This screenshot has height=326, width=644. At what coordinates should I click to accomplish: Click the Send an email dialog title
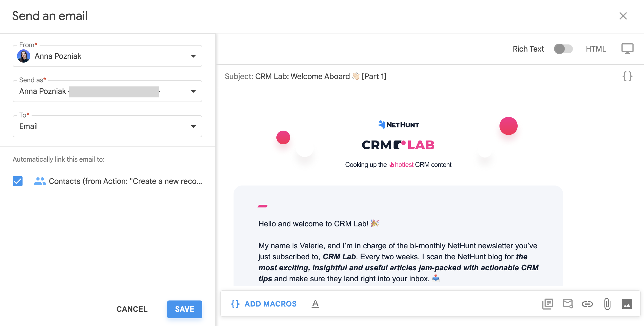pos(50,16)
